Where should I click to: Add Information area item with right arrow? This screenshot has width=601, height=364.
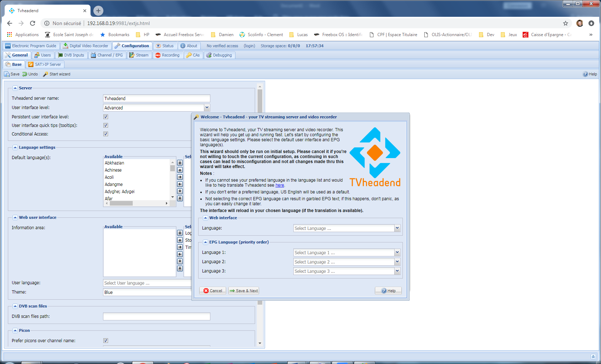(180, 247)
